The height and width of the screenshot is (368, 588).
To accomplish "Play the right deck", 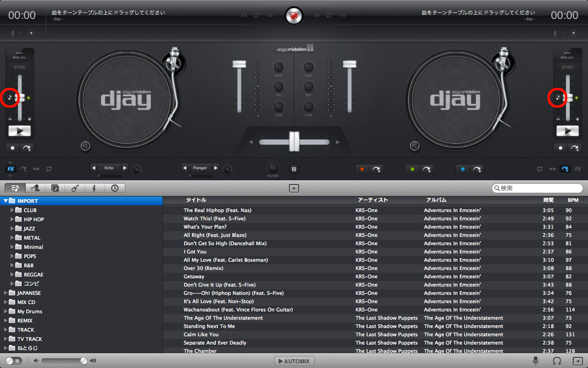I will pos(568,131).
